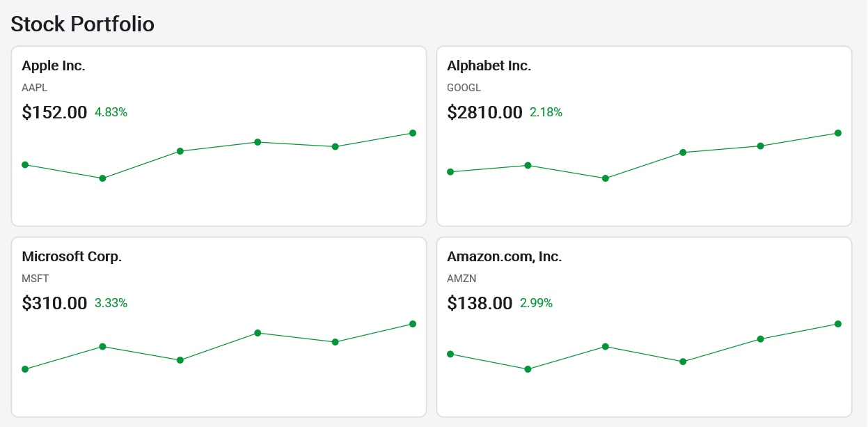The height and width of the screenshot is (427, 868).
Task: Select the $152.00 price for Apple
Action: (55, 112)
